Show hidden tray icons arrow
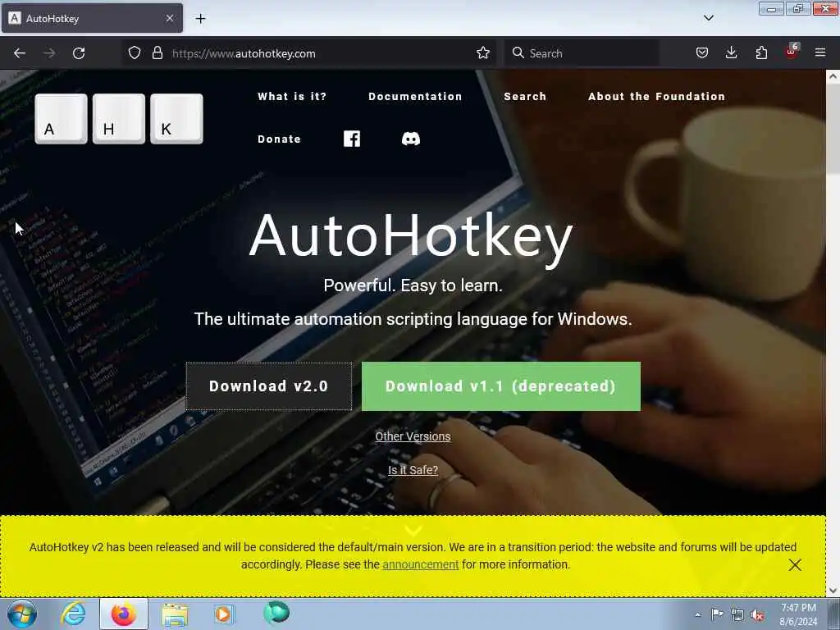This screenshot has height=630, width=840. (697, 615)
